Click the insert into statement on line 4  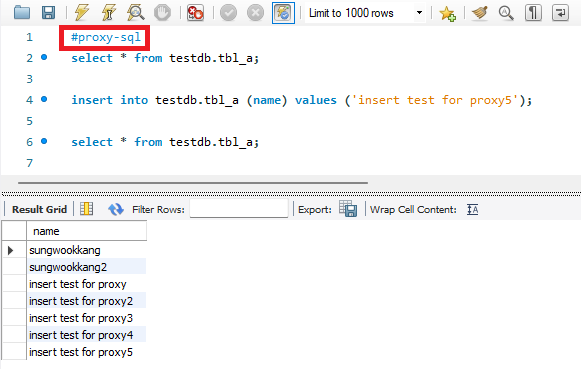[302, 100]
